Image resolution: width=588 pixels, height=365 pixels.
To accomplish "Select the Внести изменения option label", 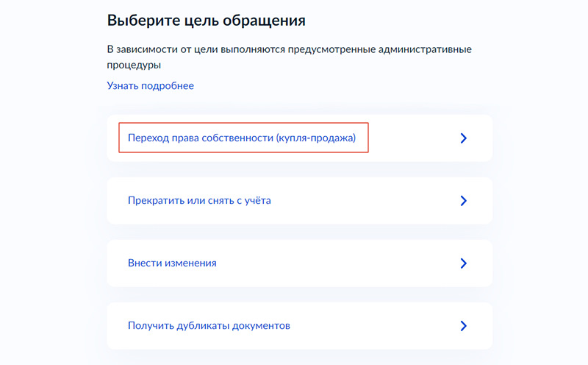I will click(x=172, y=263).
